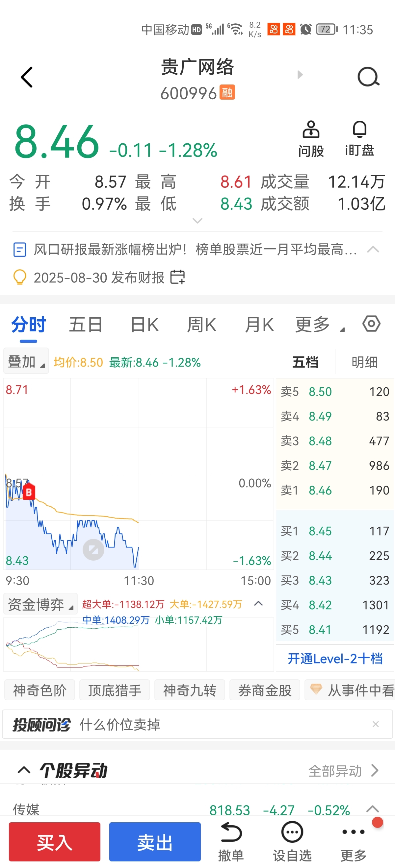Tap the 贵广网络 stock title
Image resolution: width=395 pixels, height=868 pixels.
pos(197,67)
